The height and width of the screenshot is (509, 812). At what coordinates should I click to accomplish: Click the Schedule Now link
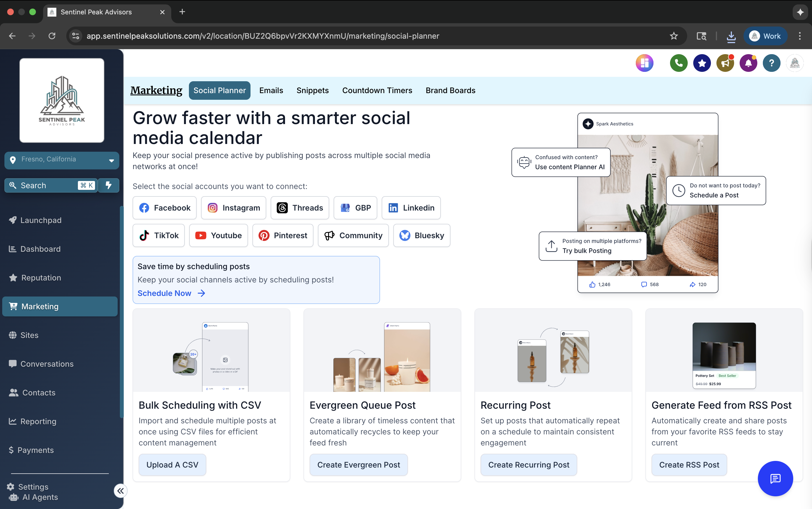pos(165,293)
